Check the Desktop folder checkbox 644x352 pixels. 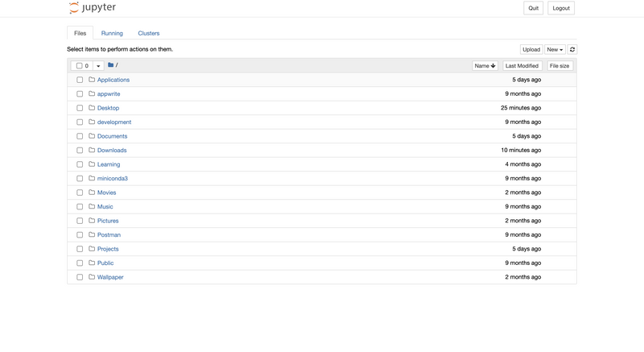pos(80,108)
